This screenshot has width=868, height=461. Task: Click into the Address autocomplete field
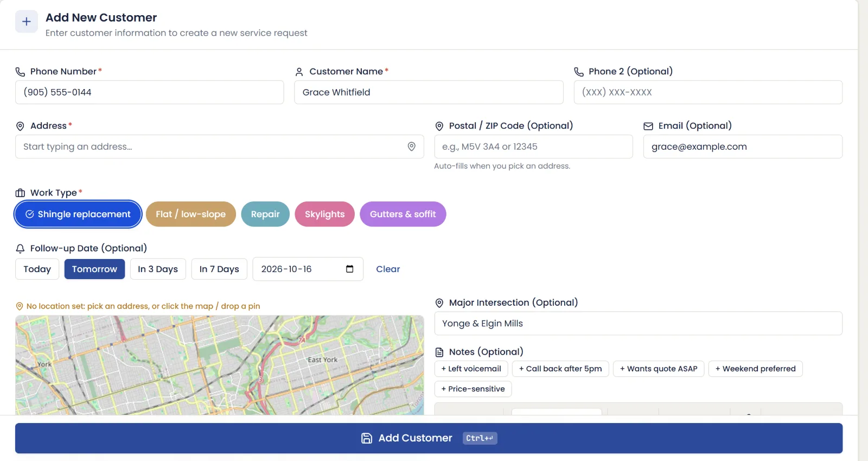click(x=219, y=147)
